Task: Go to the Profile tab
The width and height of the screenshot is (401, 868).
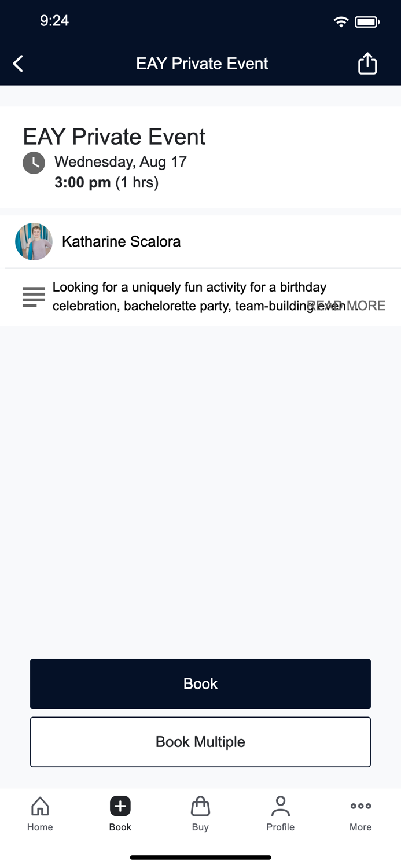Action: [x=280, y=814]
